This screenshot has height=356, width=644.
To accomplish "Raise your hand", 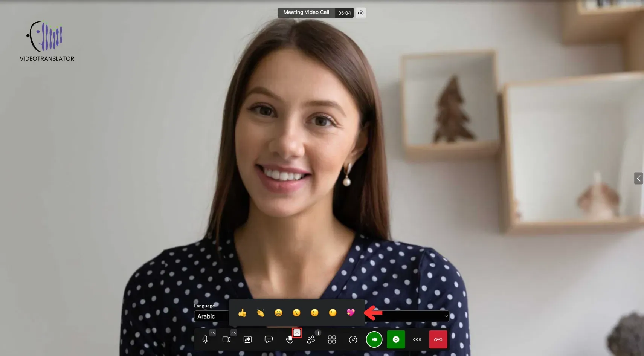I will click(x=289, y=339).
